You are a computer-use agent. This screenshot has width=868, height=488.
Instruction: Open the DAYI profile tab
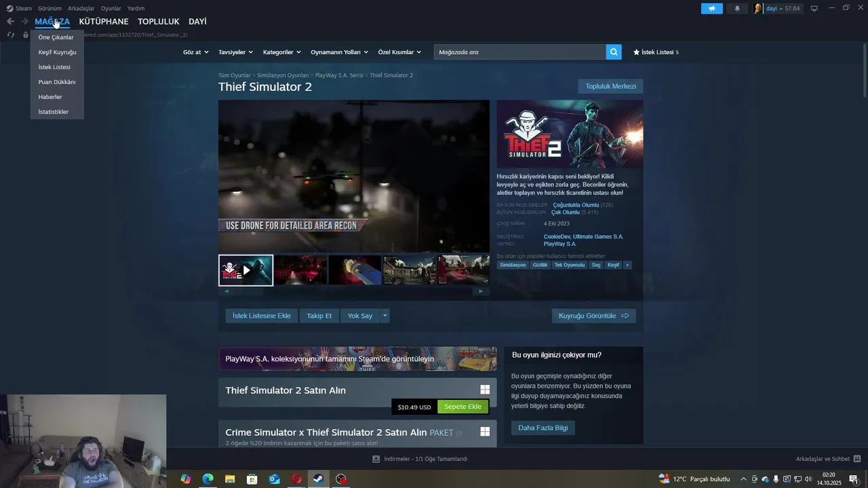coord(197,22)
